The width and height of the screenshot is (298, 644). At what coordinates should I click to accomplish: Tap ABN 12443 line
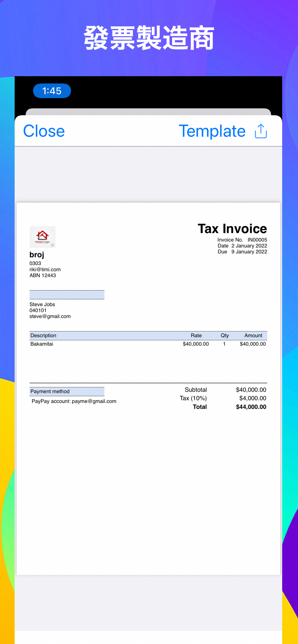(42, 276)
